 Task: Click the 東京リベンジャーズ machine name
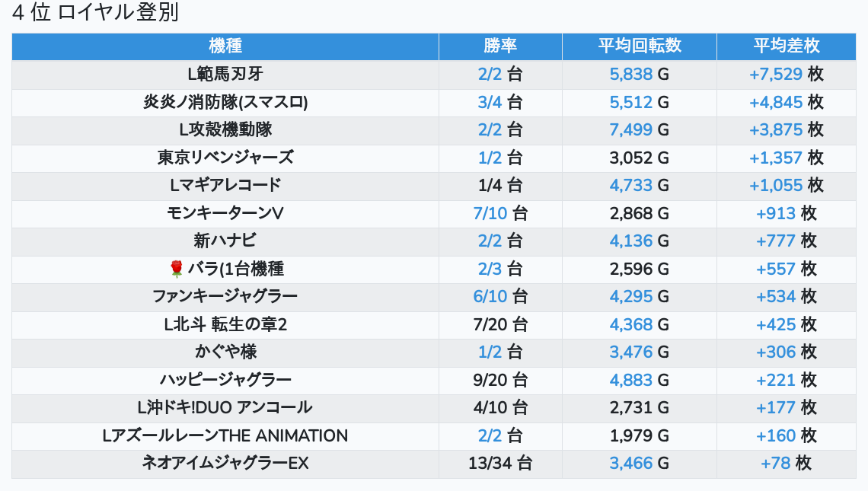pyautogui.click(x=225, y=158)
